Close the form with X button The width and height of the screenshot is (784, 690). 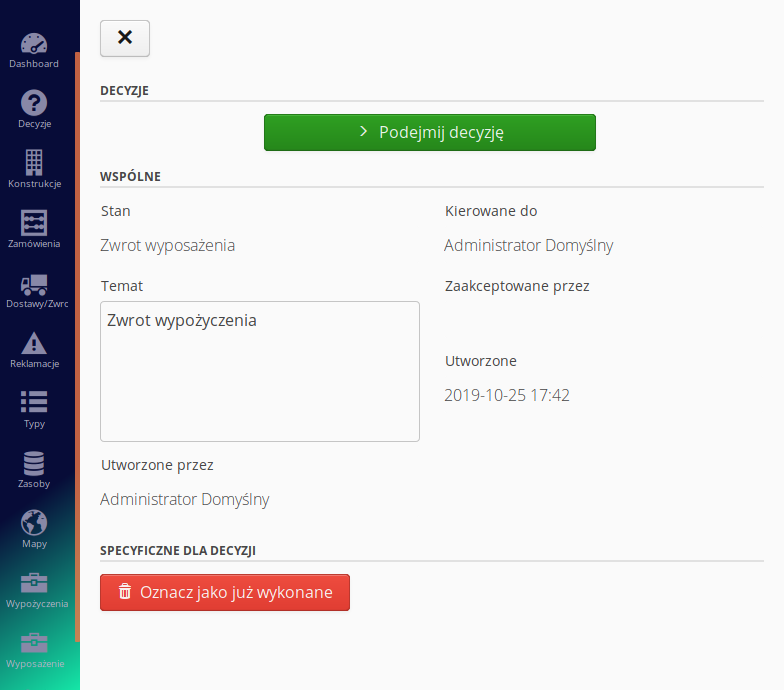[x=125, y=37]
